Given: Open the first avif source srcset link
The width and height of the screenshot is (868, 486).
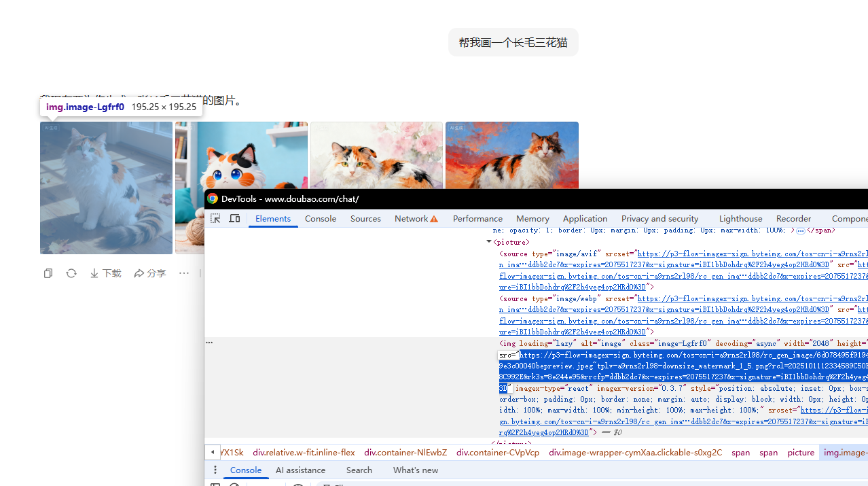Looking at the screenshot, I should pos(753,254).
